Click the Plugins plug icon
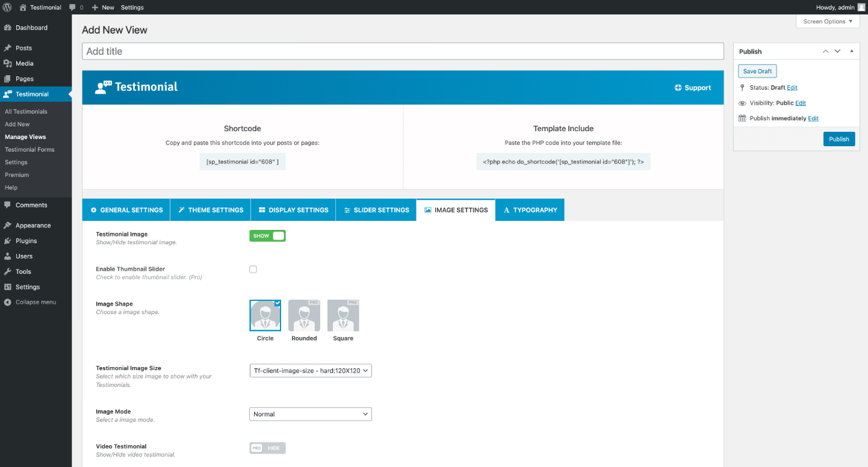Image resolution: width=868 pixels, height=467 pixels. (x=8, y=241)
